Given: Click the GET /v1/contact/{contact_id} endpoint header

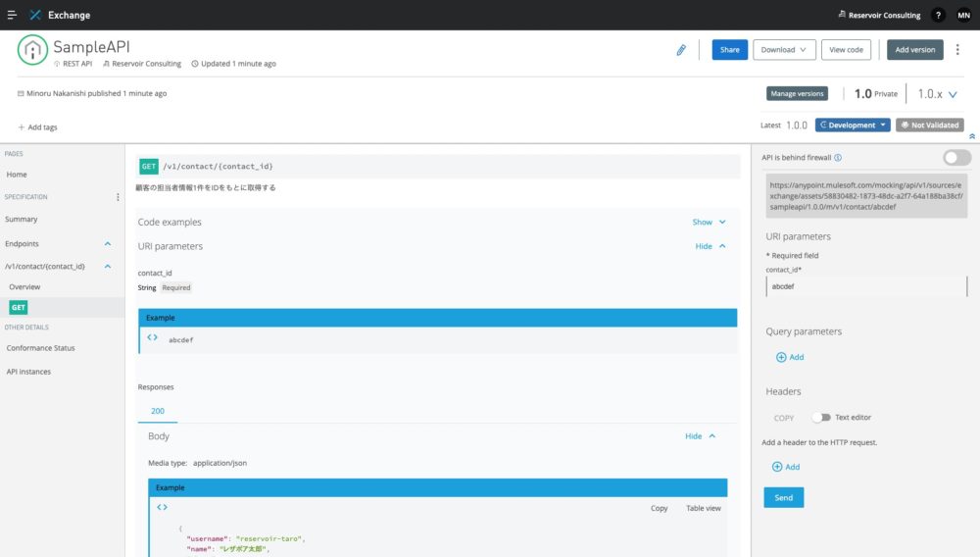Looking at the screenshot, I should (x=438, y=167).
